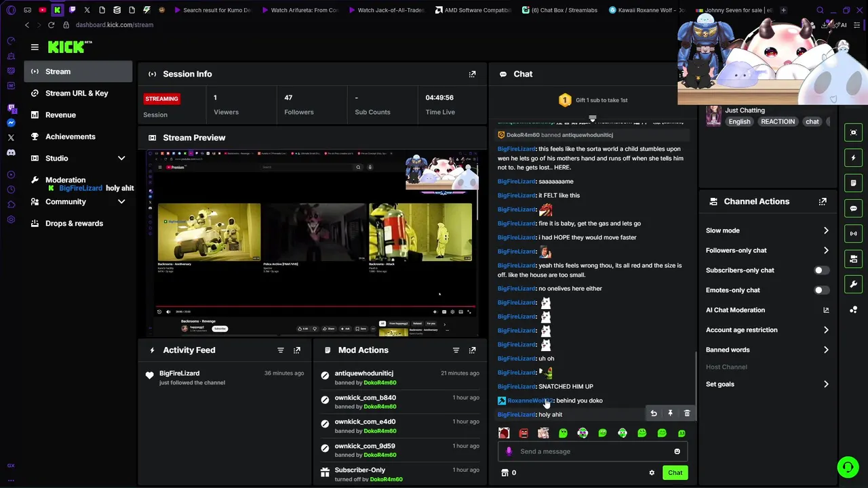Screen dimensions: 868x488
Task: Expand Slow mode options
Action: pyautogui.click(x=826, y=230)
